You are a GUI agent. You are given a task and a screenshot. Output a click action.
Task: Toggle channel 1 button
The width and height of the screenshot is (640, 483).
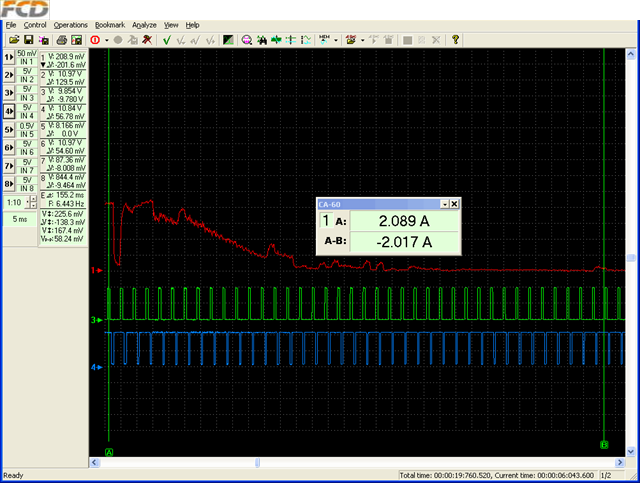8,58
